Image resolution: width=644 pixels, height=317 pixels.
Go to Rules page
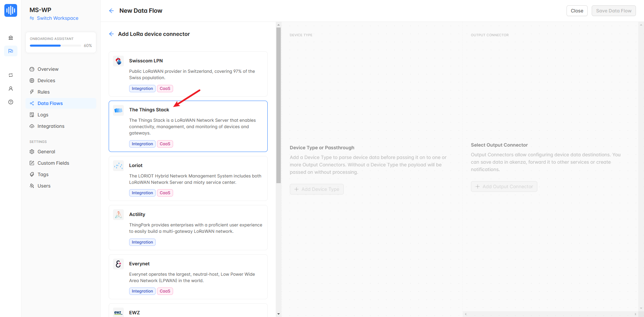pyautogui.click(x=61, y=92)
